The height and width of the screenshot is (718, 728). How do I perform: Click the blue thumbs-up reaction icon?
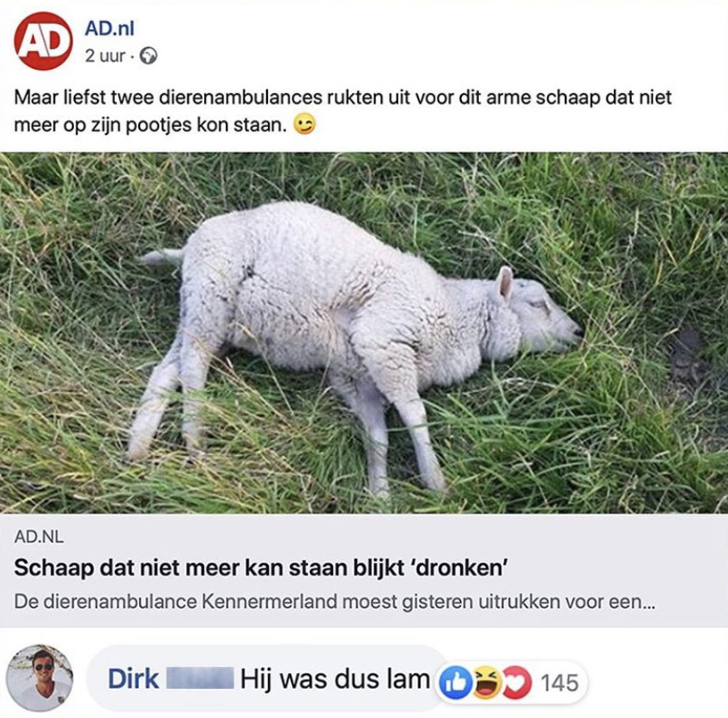point(456,682)
